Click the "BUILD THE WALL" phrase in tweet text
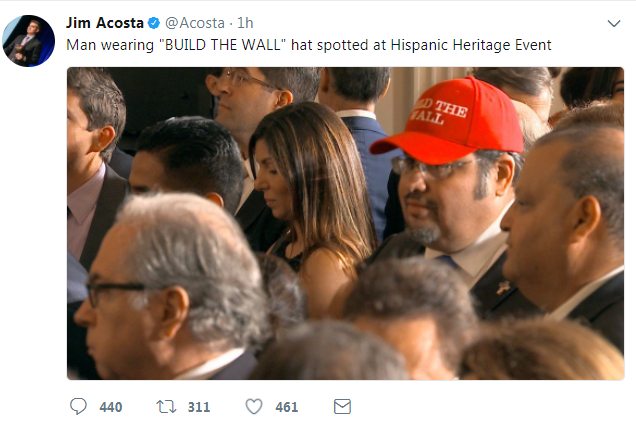Image resolution: width=636 pixels, height=424 pixels. (222, 45)
